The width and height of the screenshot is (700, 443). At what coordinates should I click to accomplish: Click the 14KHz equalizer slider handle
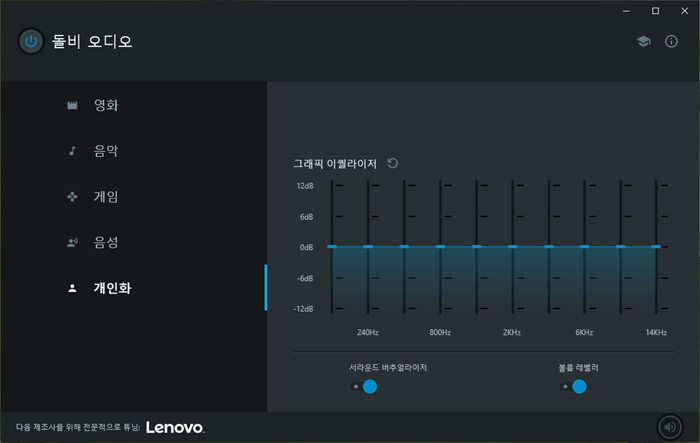tap(656, 247)
